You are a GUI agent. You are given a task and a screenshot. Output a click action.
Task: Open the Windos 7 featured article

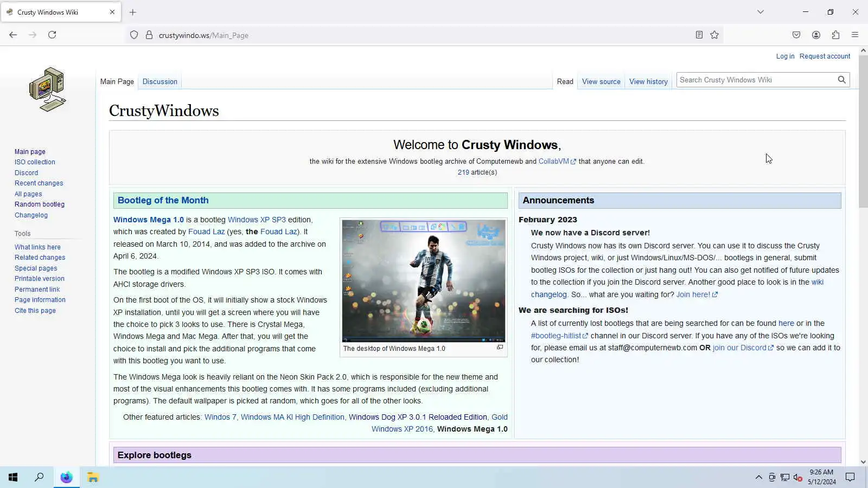220,417
